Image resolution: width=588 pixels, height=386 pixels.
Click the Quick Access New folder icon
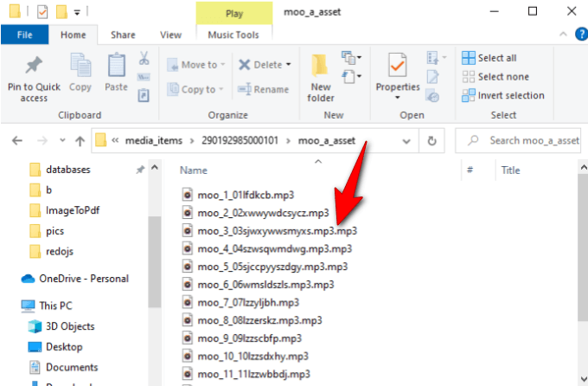click(61, 11)
